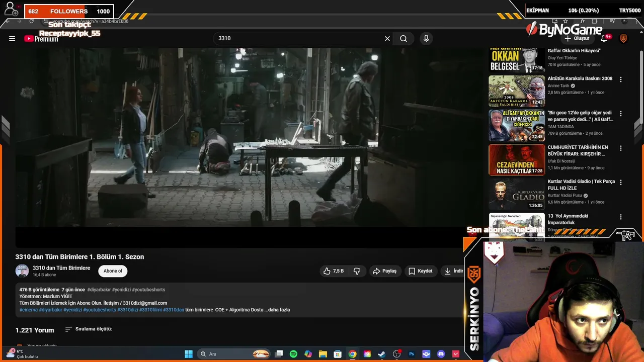This screenshot has height=362, width=644.
Task: Like the video showing 7,5 B
Action: click(334, 271)
